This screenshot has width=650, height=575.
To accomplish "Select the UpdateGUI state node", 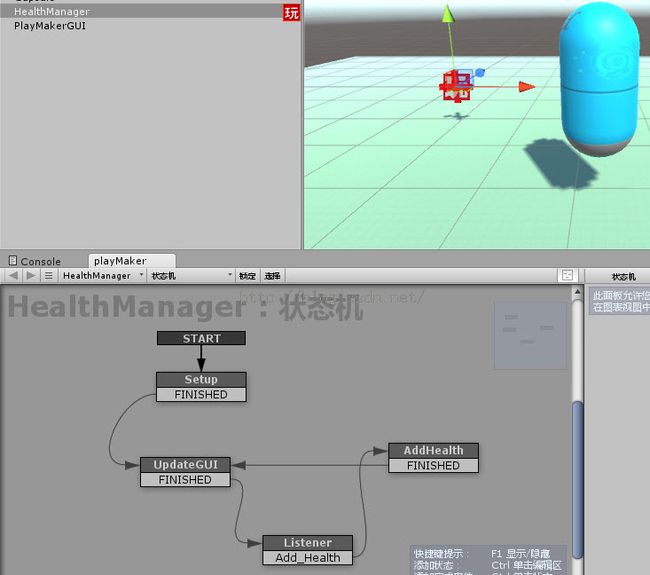I will tap(185, 464).
